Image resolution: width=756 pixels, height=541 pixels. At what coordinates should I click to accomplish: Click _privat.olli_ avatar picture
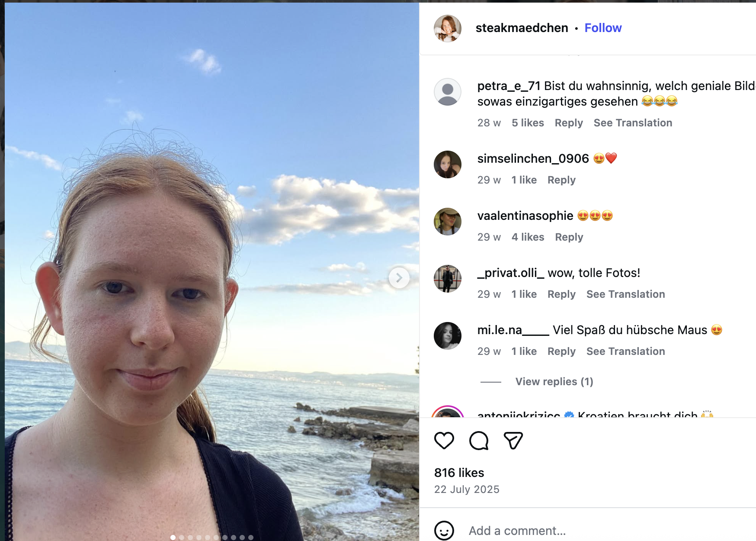tap(448, 279)
